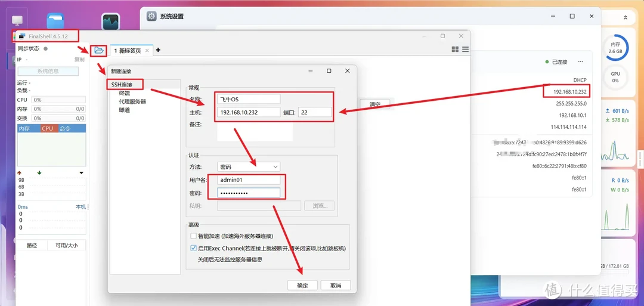This screenshot has height=306, width=644.
Task: Click the 192.168.10.1 gateway value
Action: coord(573,115)
